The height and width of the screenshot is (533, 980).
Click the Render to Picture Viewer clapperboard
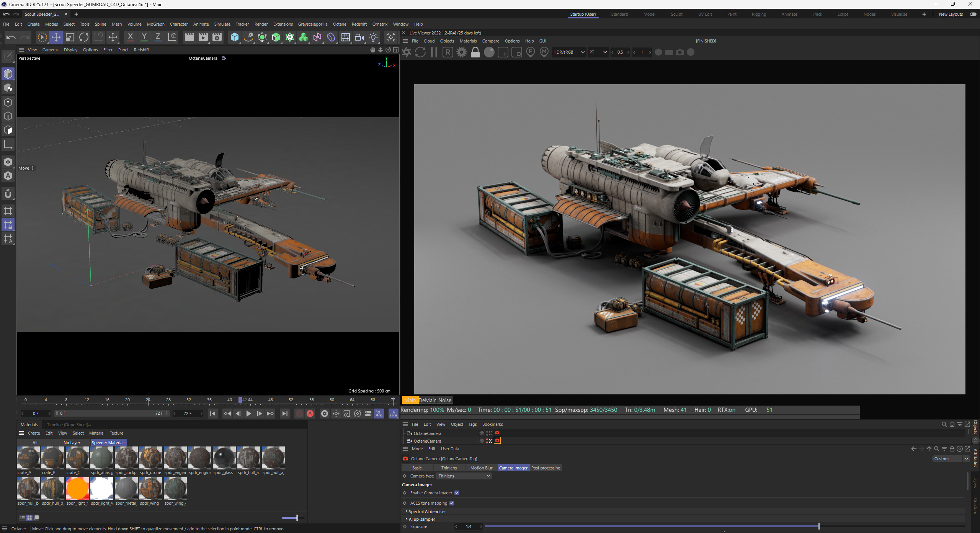(203, 37)
